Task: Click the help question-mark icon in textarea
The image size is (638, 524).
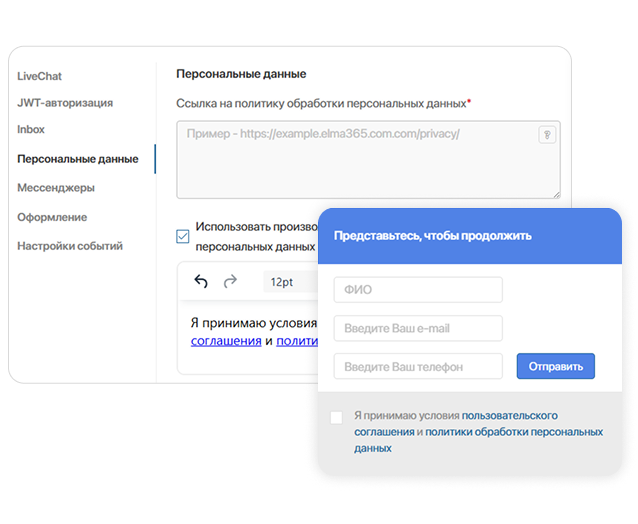Action: [547, 135]
